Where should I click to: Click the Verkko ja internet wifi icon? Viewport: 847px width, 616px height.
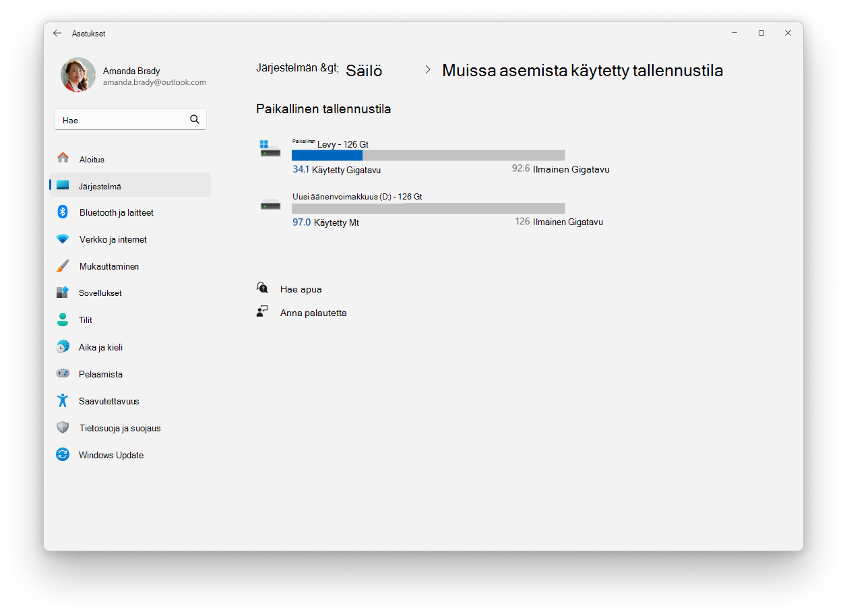tap(63, 239)
